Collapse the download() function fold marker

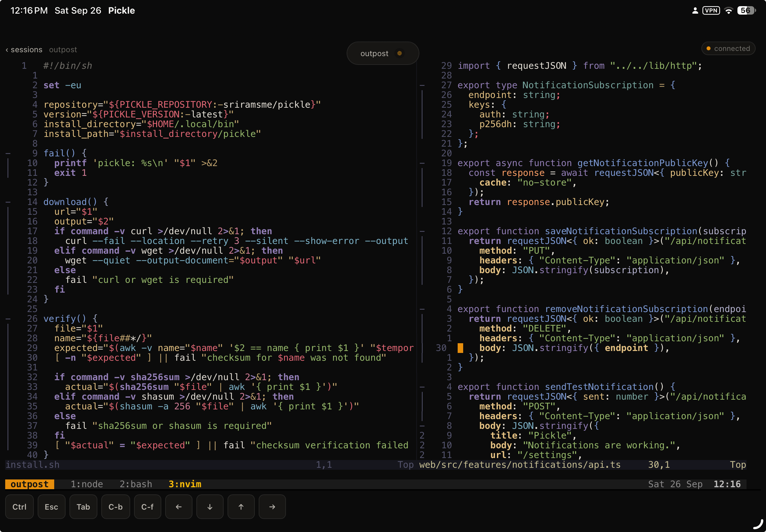[x=8, y=202]
